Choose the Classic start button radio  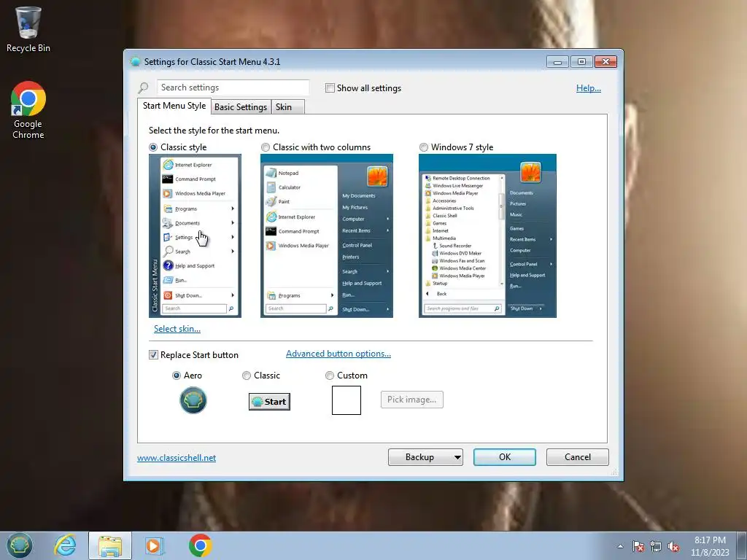tap(247, 376)
